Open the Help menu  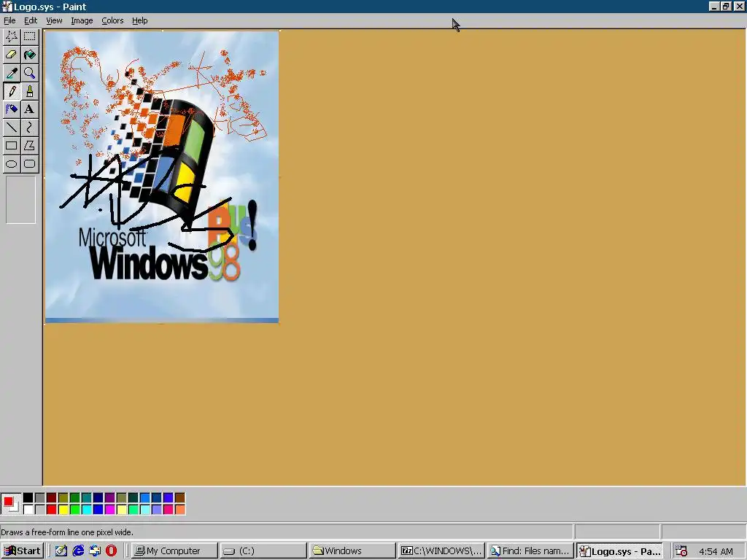coord(139,20)
